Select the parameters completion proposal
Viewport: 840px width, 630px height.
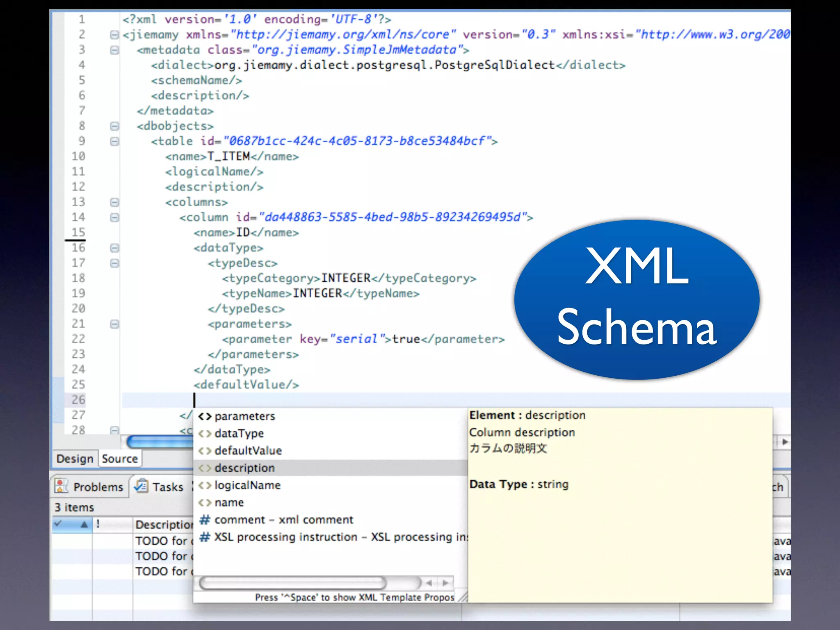coord(331,416)
